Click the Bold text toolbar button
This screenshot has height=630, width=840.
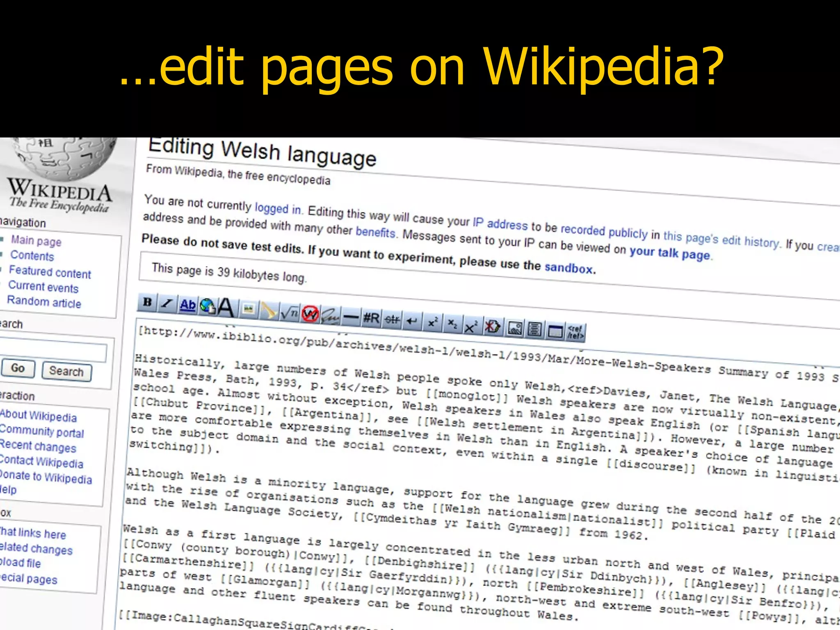[x=148, y=303]
